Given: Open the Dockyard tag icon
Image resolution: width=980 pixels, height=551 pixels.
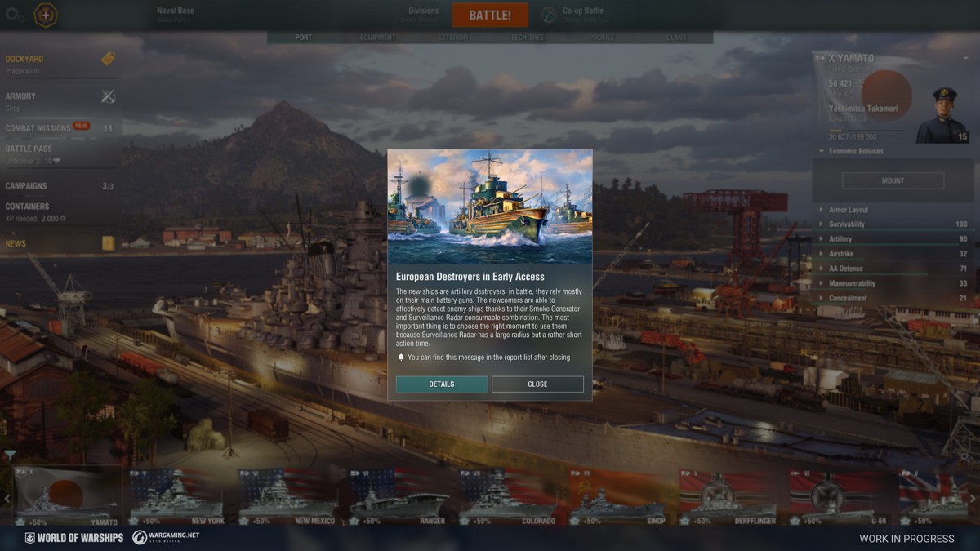Looking at the screenshot, I should pos(108,59).
